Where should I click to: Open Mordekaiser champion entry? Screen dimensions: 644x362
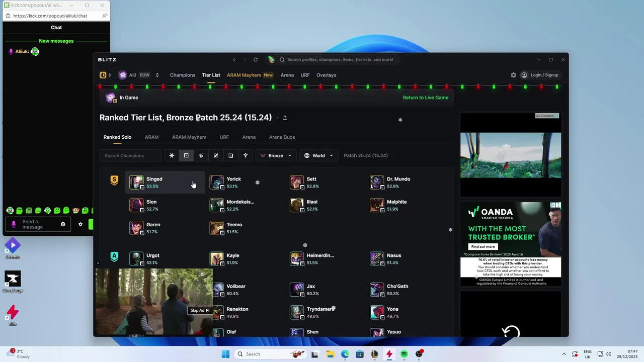coord(245,205)
